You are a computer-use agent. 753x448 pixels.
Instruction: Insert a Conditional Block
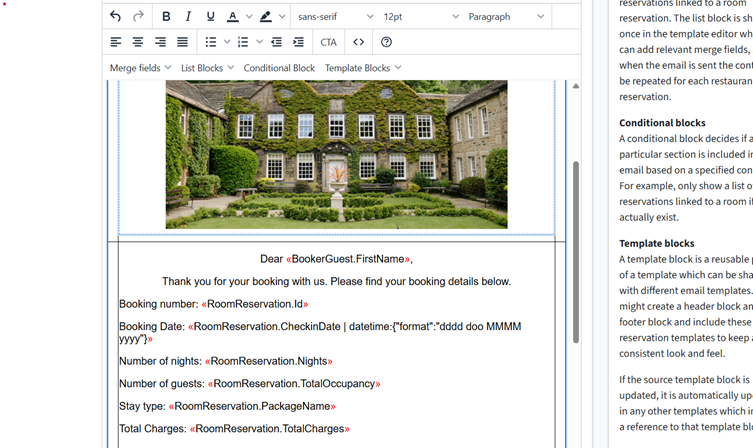click(x=279, y=68)
